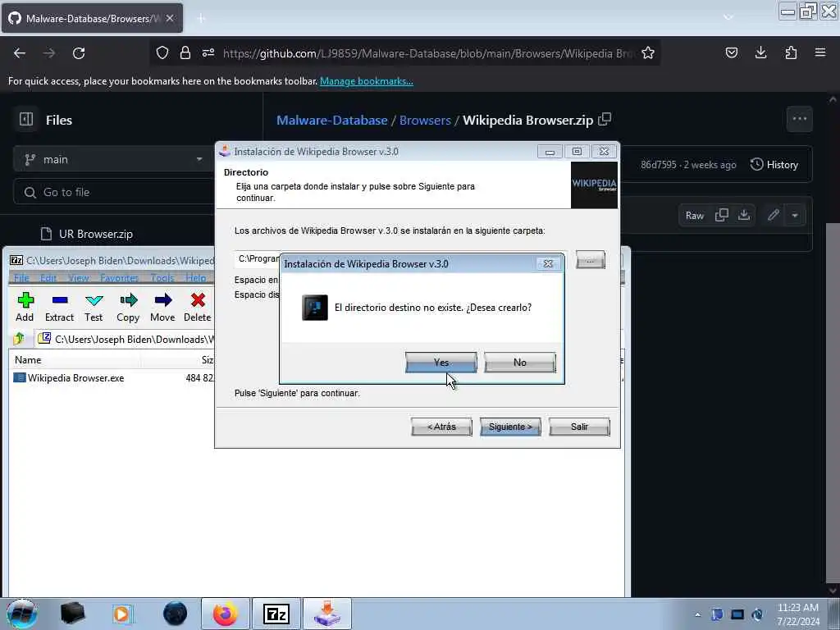Open the main branch selector dropdown

click(x=112, y=159)
